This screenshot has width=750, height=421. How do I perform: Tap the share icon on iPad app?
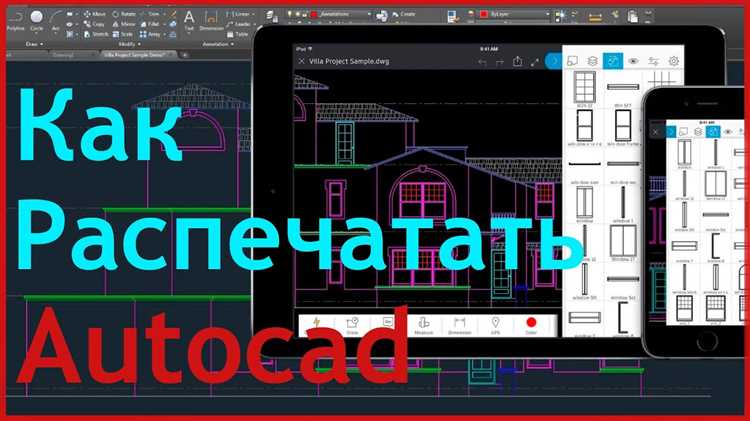[x=518, y=61]
